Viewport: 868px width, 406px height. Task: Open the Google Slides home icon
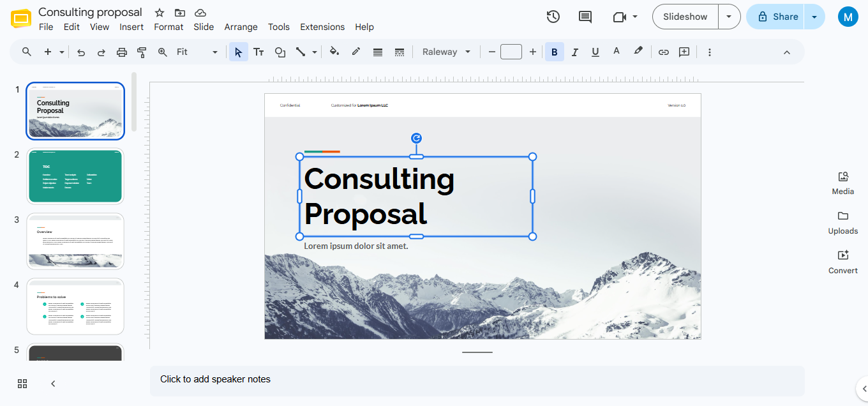[21, 19]
